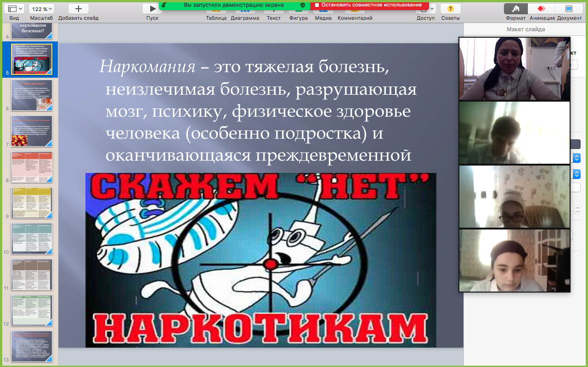Select slide 7 thumbnail in navigator
The image size is (588, 367).
[x=32, y=131]
